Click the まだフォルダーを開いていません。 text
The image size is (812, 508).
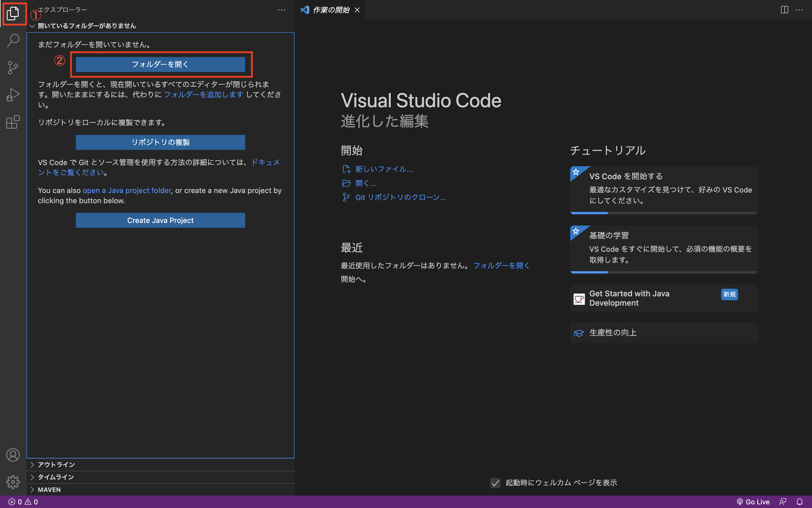(95, 44)
